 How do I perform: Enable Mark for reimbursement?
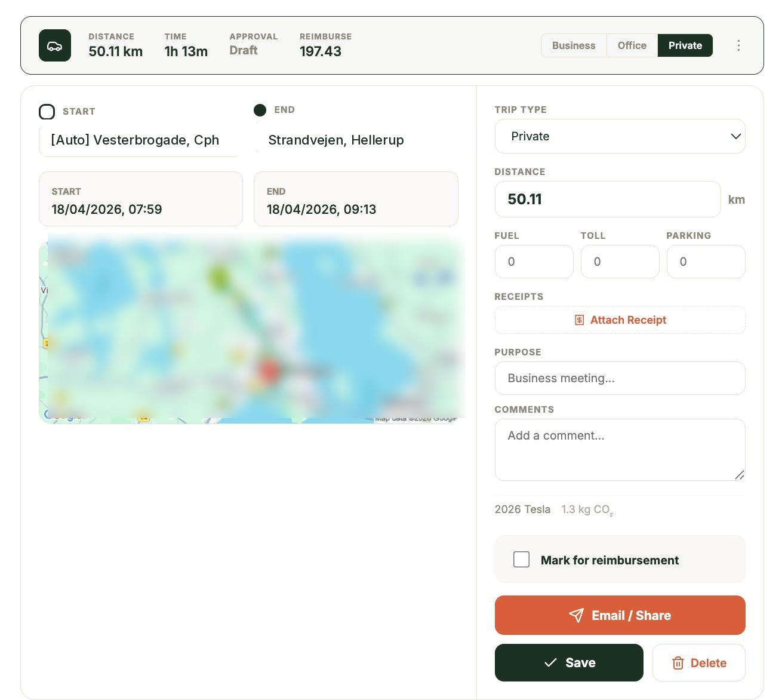521,559
